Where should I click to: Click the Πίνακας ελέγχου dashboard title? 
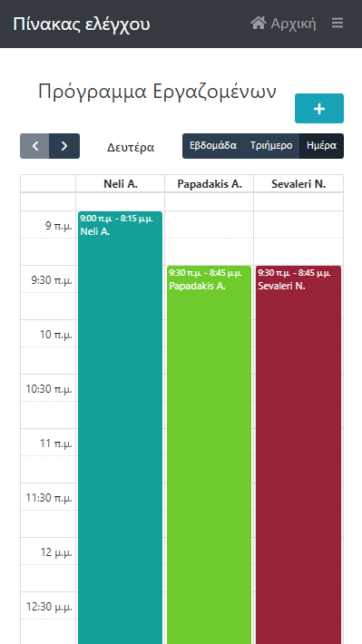coord(82,24)
